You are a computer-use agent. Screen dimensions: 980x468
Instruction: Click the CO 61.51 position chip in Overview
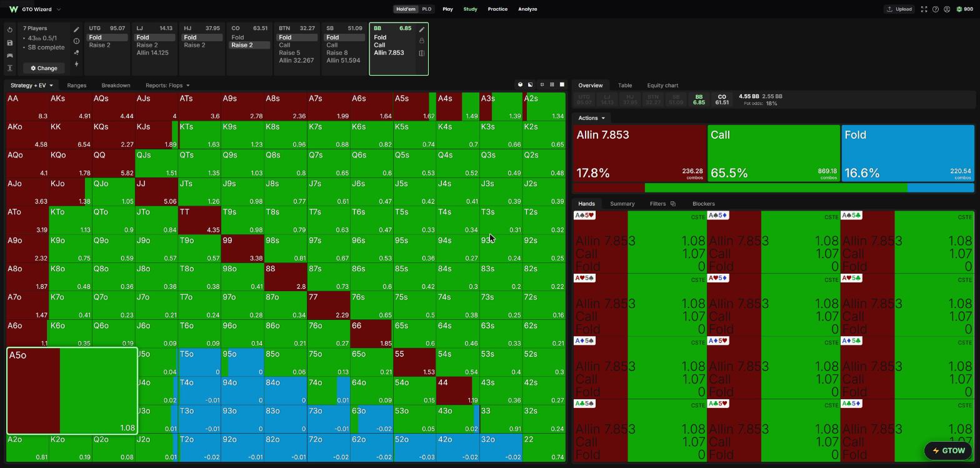(x=722, y=100)
